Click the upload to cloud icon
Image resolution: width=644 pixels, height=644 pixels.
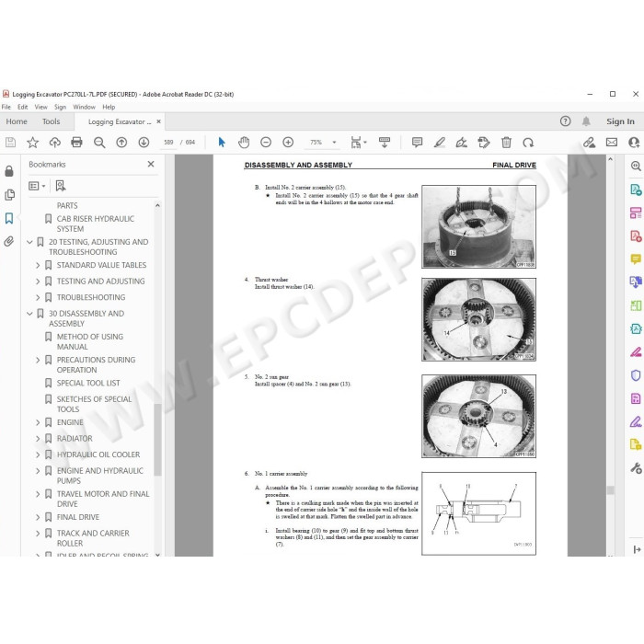[54, 143]
